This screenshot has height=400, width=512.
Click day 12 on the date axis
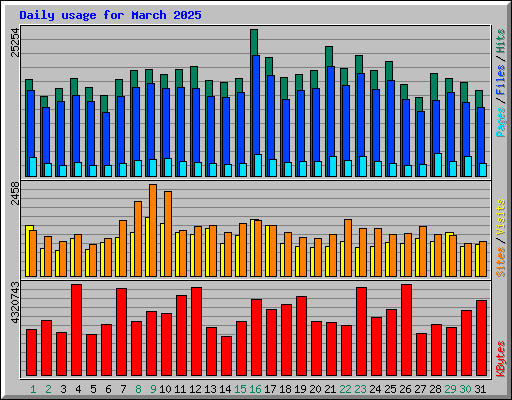coord(195,389)
